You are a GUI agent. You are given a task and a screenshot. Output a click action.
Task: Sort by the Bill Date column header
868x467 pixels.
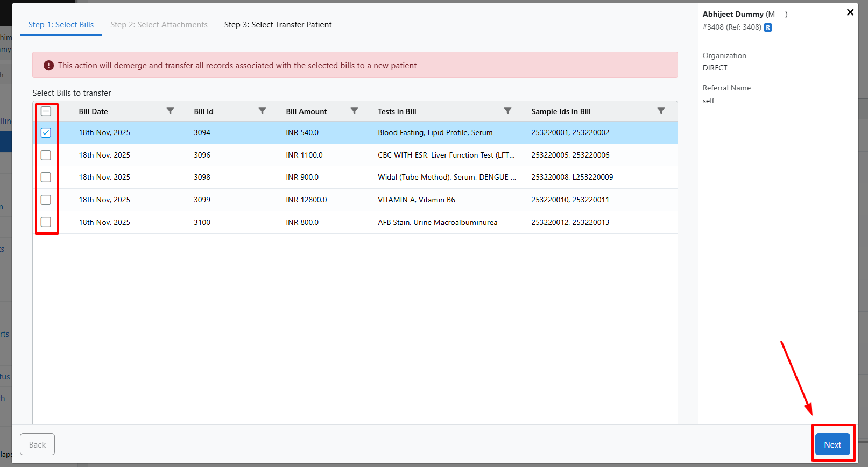(94, 111)
